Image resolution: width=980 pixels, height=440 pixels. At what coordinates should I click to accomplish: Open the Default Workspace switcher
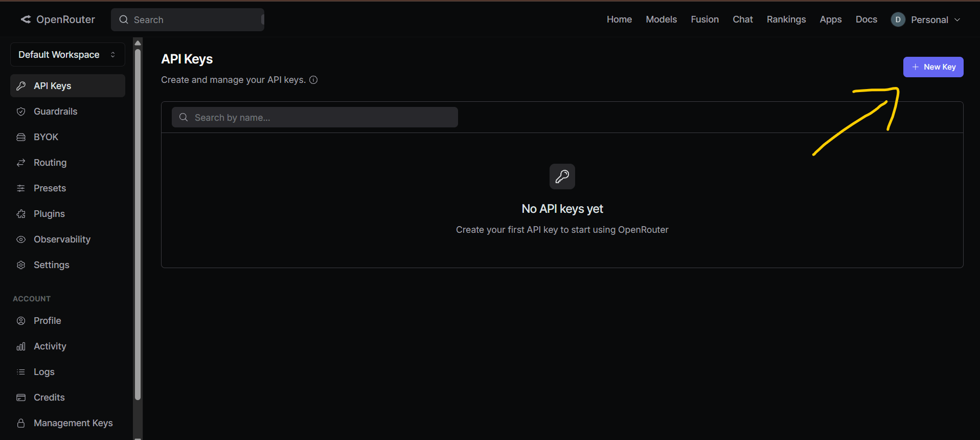pos(67,55)
